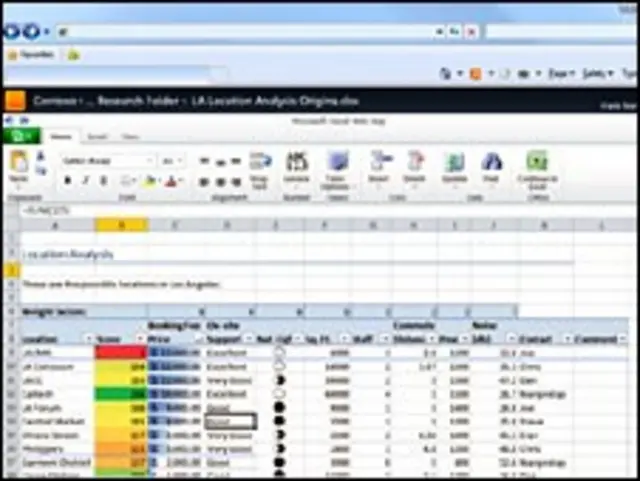Click the browser Forward arrow button
The image size is (640, 481).
point(31,31)
